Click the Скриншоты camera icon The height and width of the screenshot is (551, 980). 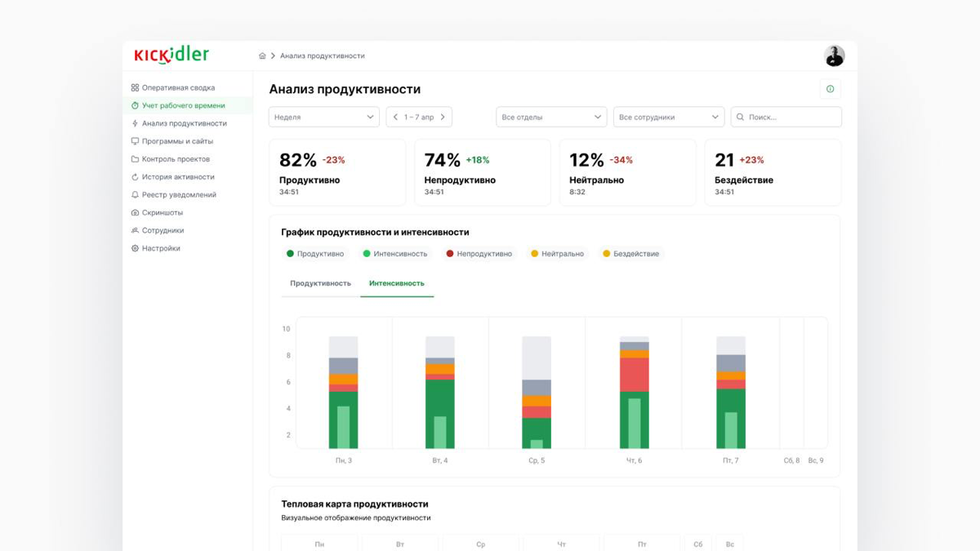pos(135,212)
